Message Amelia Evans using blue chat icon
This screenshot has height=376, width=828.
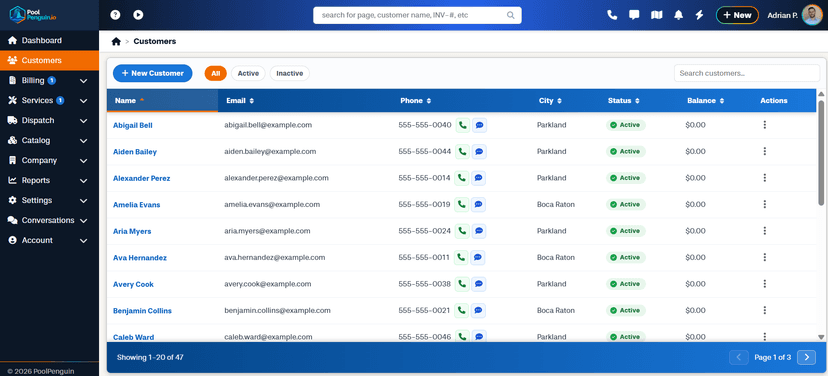tap(478, 204)
